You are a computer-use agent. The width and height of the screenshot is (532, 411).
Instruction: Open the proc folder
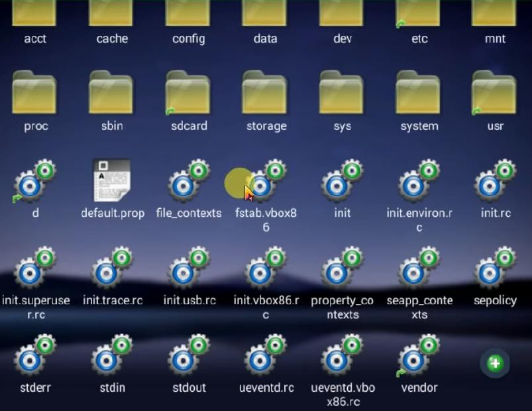click(x=35, y=94)
